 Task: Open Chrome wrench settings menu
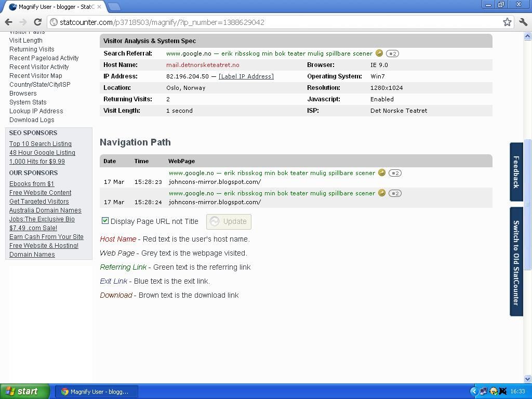pos(523,22)
